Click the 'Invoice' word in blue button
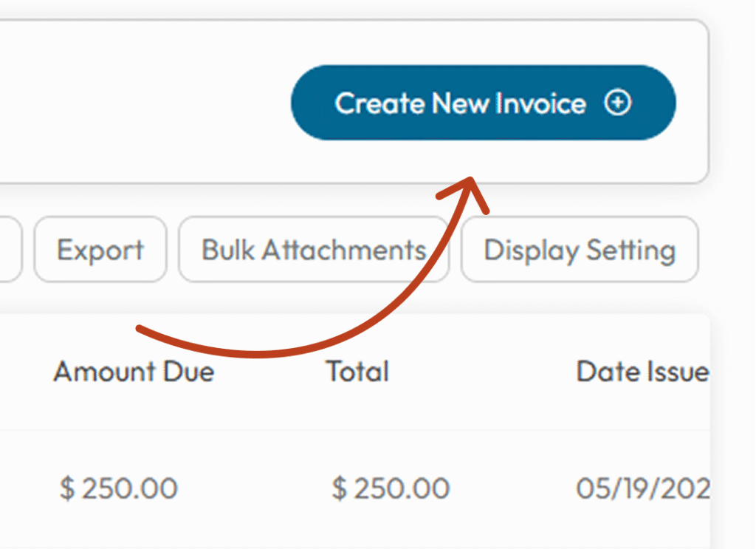The width and height of the screenshot is (756, 549). [x=540, y=103]
